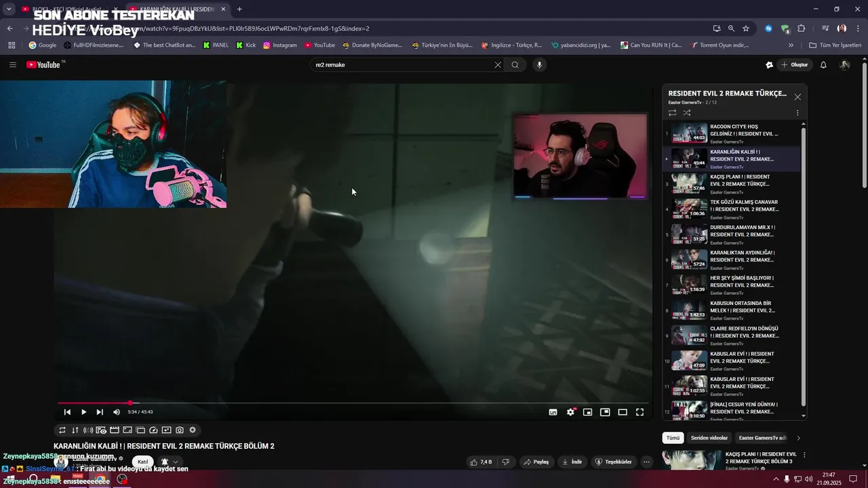This screenshot has width=868, height=488.
Task: Toggle subtitles in the player
Action: (553, 412)
